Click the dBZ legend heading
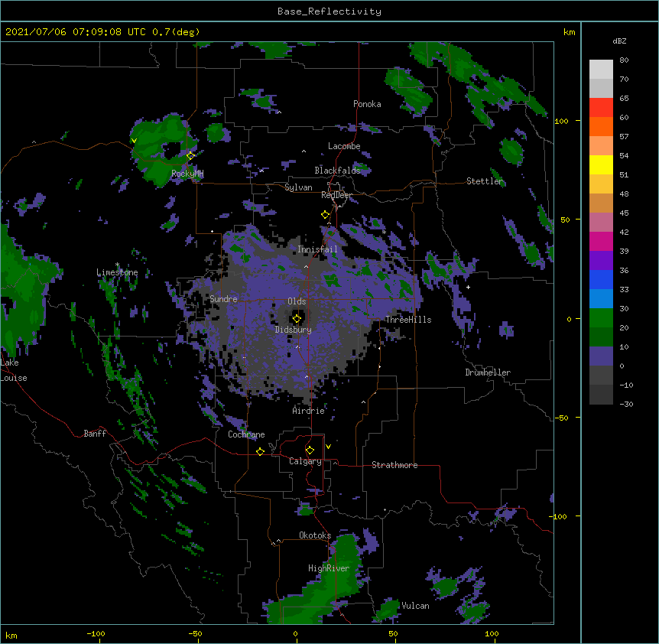The image size is (659, 644). [x=619, y=41]
